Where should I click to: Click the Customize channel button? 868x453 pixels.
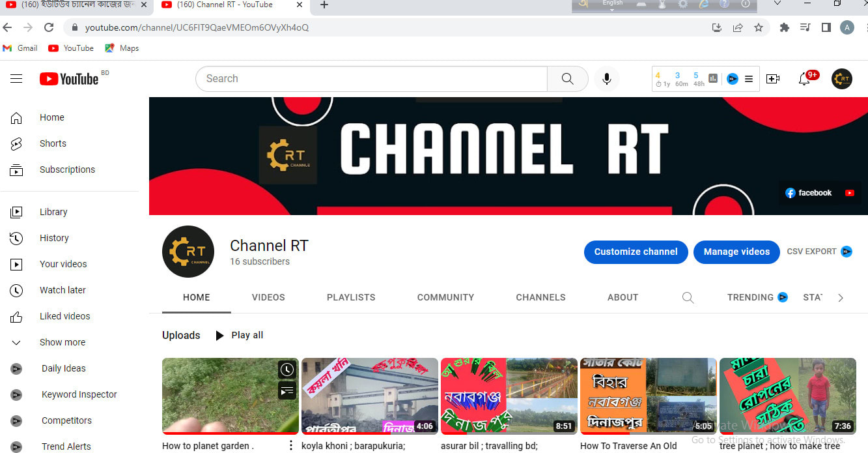pos(636,252)
